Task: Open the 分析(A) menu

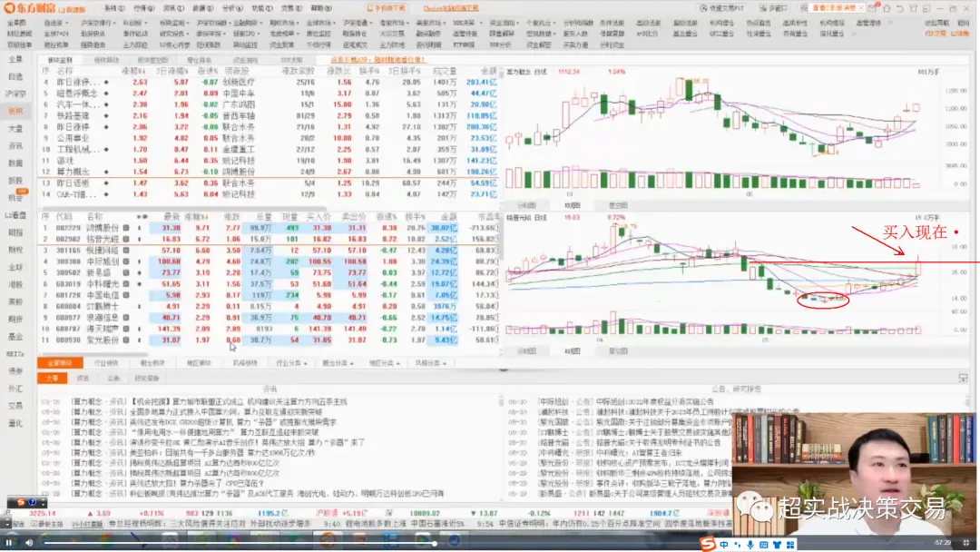Action: point(232,8)
